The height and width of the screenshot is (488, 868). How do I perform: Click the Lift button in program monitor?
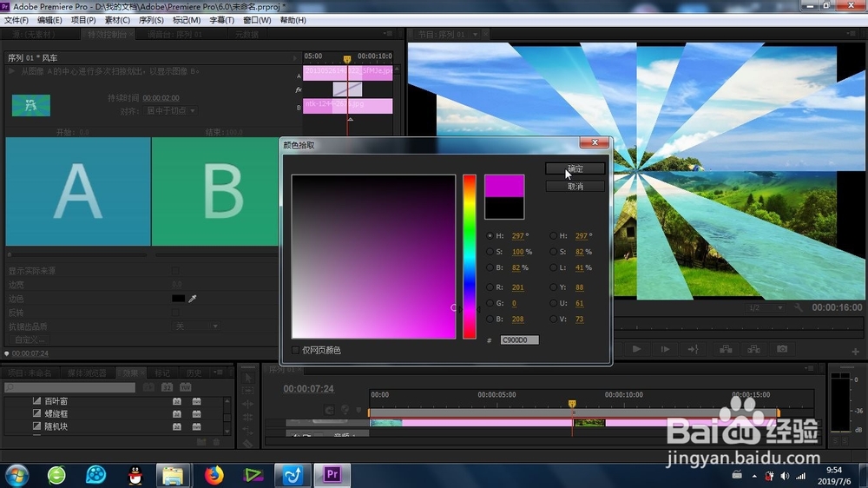726,349
